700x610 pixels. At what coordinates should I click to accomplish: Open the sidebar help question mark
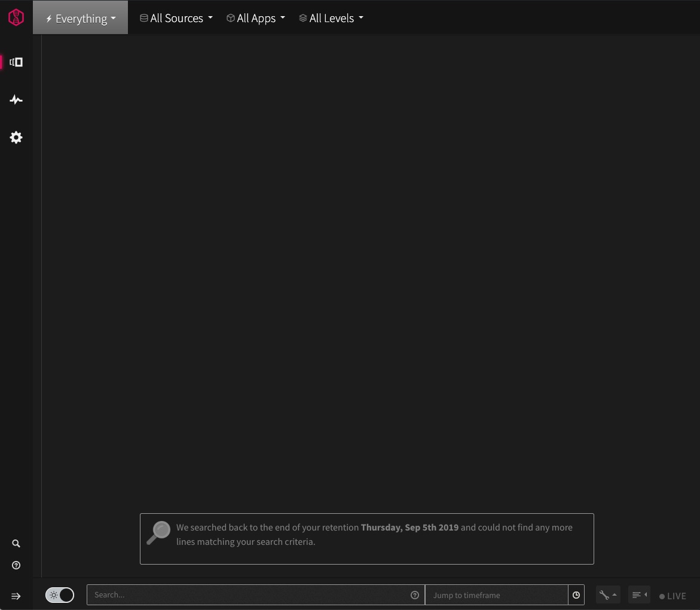(16, 565)
